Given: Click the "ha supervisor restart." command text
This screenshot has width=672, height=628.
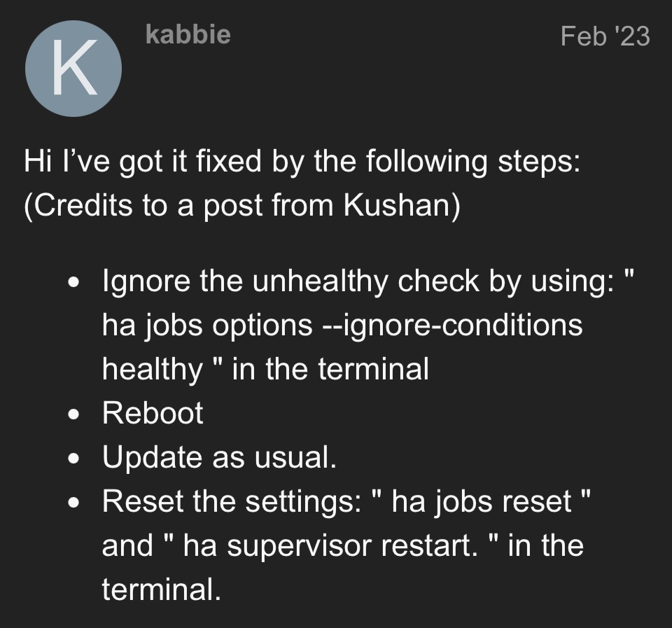Looking at the screenshot, I should pos(330,545).
